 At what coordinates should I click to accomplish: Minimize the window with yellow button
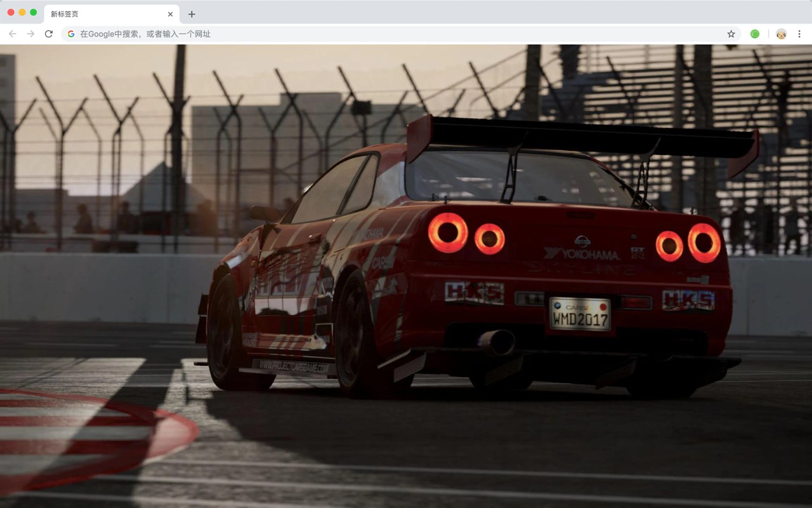[x=22, y=12]
